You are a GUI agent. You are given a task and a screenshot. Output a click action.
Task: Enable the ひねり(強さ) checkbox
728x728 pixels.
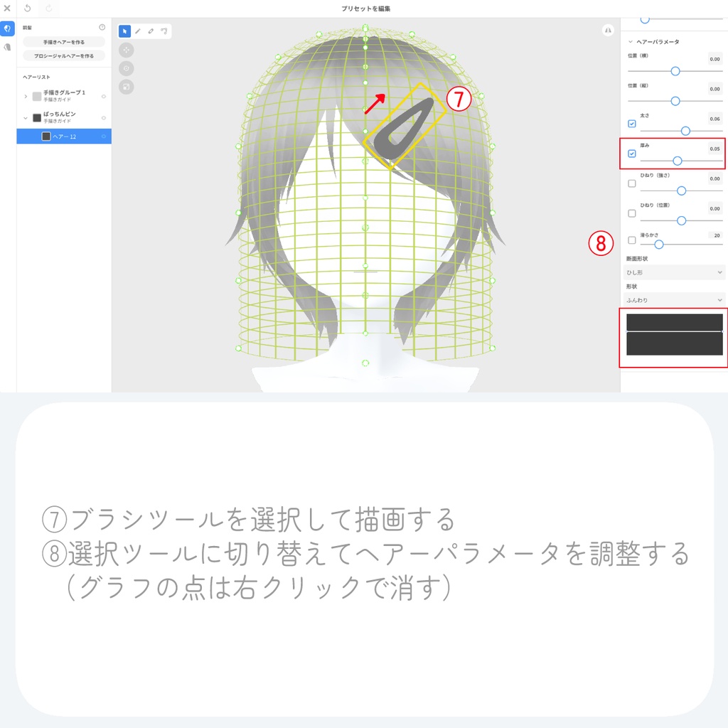click(x=632, y=183)
